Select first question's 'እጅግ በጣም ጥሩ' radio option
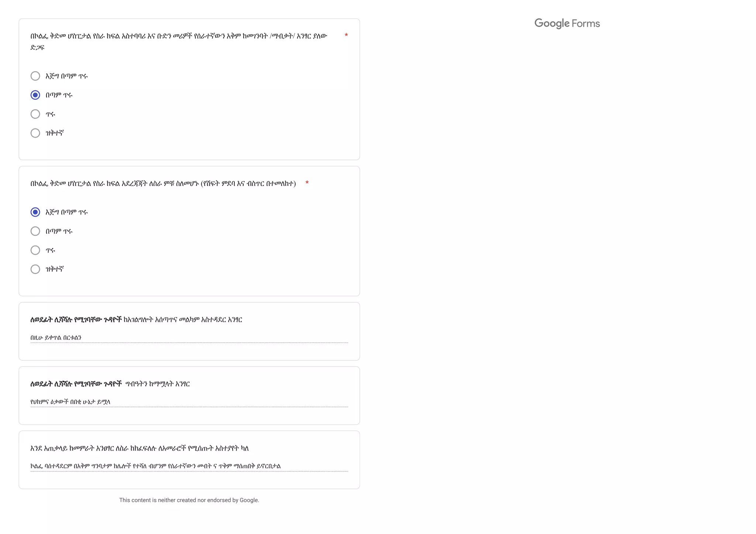The height and width of the screenshot is (534, 756). click(35, 76)
